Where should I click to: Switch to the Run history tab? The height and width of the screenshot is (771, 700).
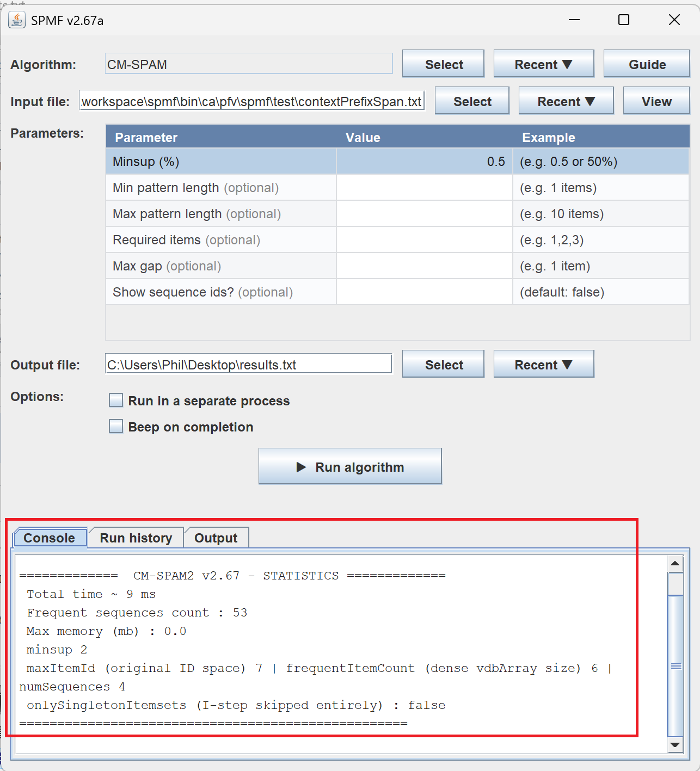click(x=136, y=538)
